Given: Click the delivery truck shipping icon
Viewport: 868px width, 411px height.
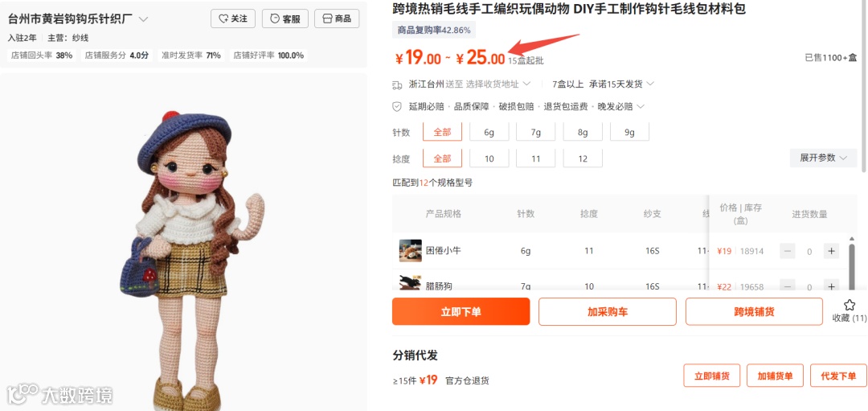Looking at the screenshot, I should pos(397,84).
